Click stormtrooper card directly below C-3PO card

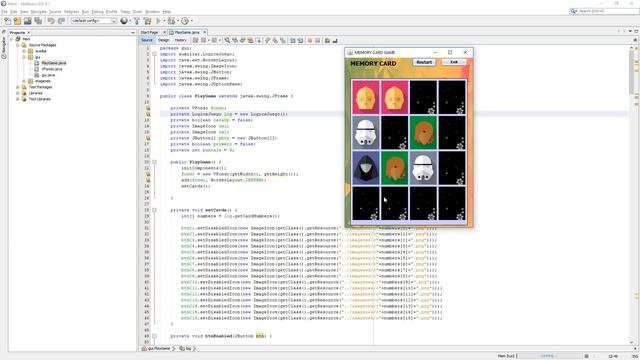coord(366,132)
